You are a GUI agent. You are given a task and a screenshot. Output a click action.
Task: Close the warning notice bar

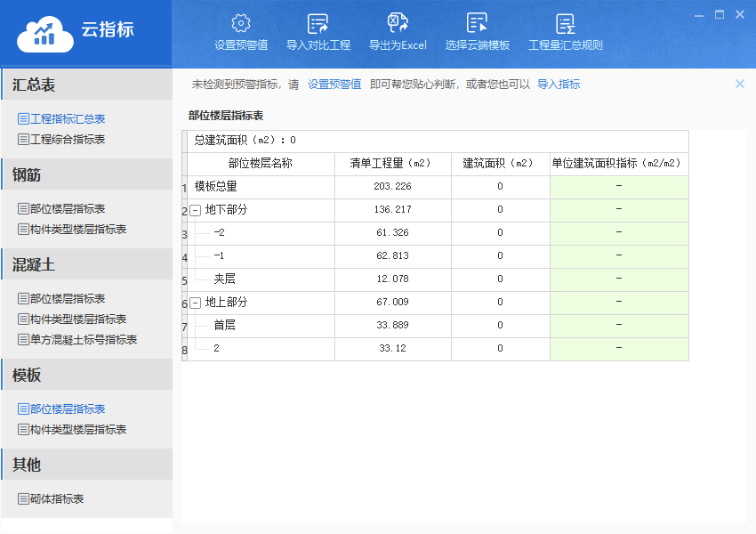(x=740, y=84)
